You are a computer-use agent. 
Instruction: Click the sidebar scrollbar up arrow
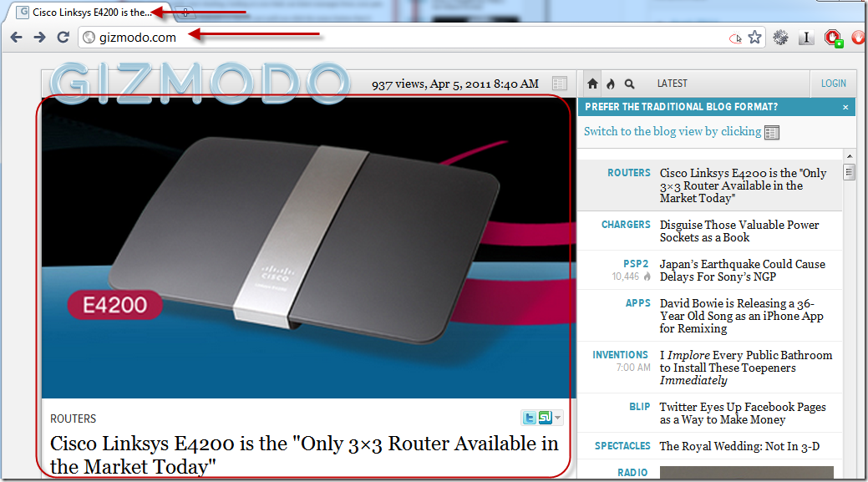click(849, 156)
